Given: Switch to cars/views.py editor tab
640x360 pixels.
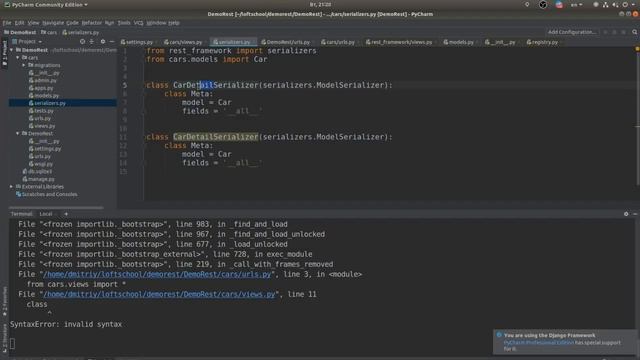Looking at the screenshot, I should click(183, 42).
